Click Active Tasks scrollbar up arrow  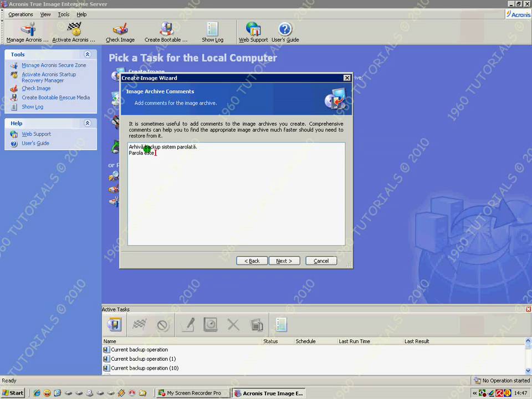click(528, 340)
